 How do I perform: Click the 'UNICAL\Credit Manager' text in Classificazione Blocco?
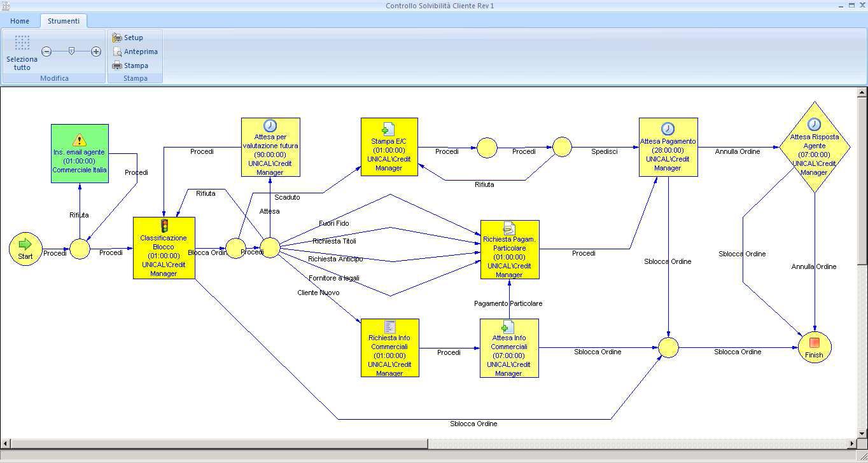[x=164, y=269]
